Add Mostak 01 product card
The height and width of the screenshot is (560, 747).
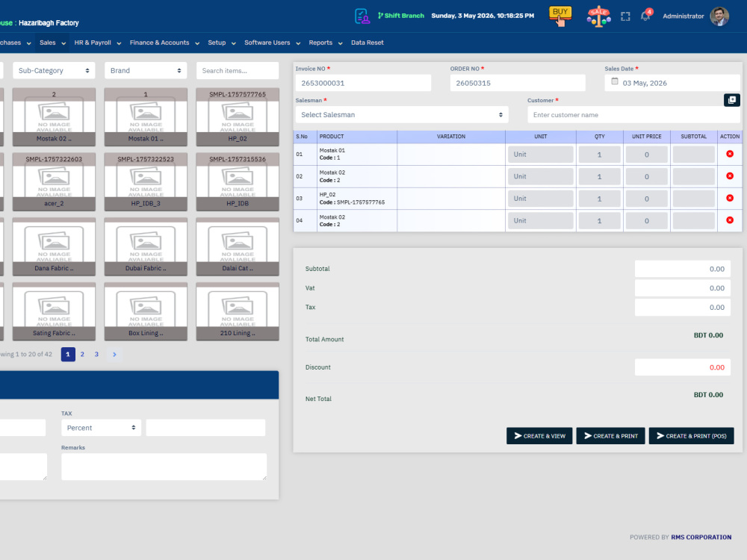click(x=146, y=117)
